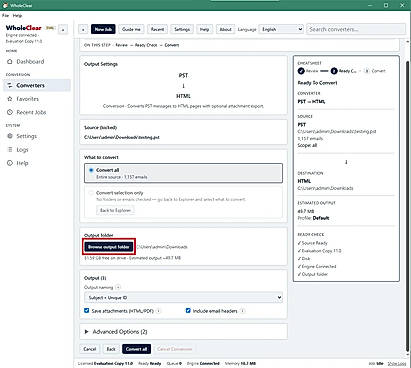Open Output naming Subject + Unique ID dropdown
The image size is (411, 368).
point(183,298)
